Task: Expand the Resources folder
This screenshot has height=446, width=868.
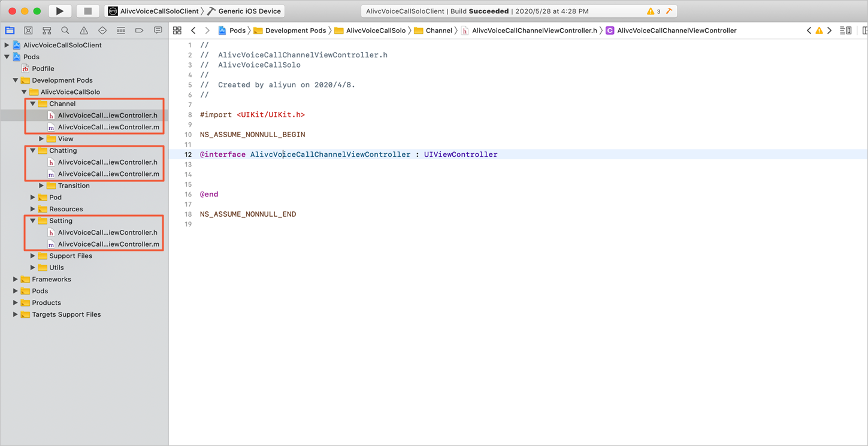Action: click(33, 209)
